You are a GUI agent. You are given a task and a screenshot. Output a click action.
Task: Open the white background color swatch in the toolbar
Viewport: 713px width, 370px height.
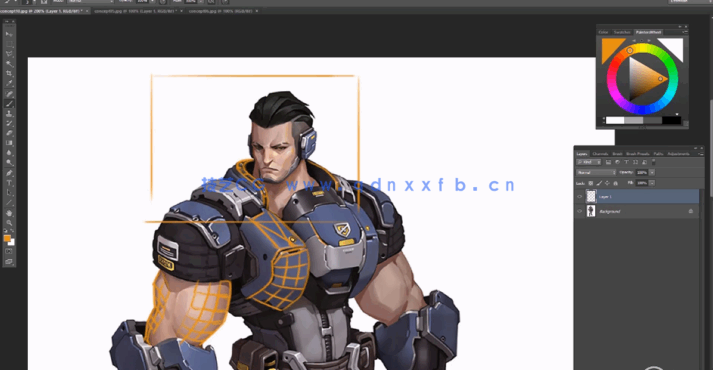click(12, 243)
